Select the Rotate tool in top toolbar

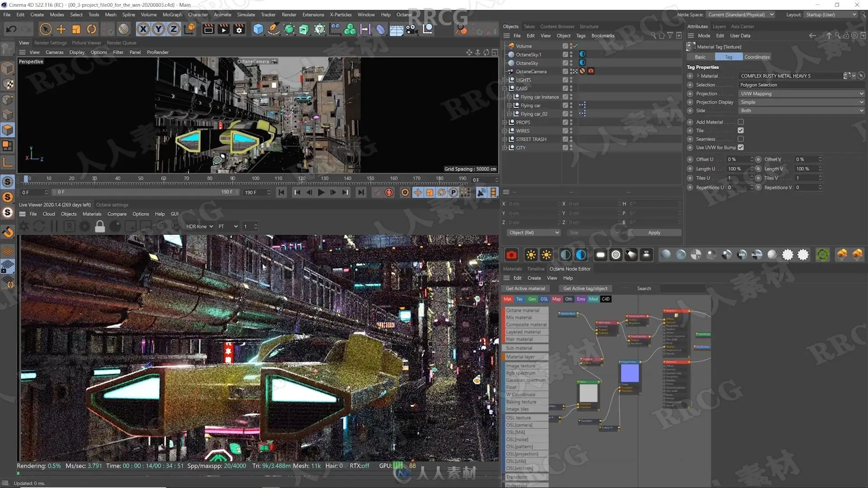(x=91, y=29)
